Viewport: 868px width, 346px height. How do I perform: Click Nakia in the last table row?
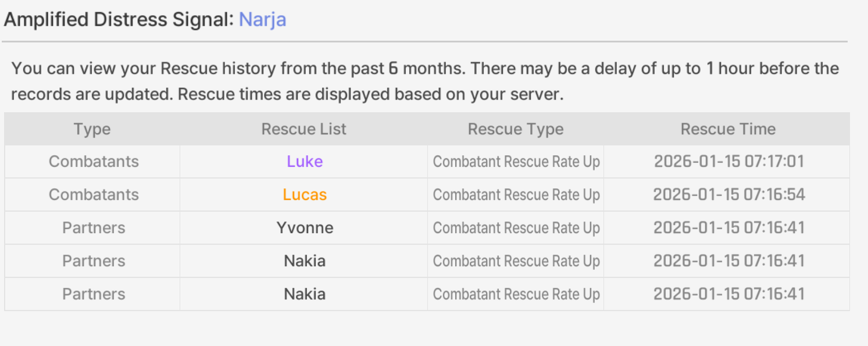click(x=305, y=294)
